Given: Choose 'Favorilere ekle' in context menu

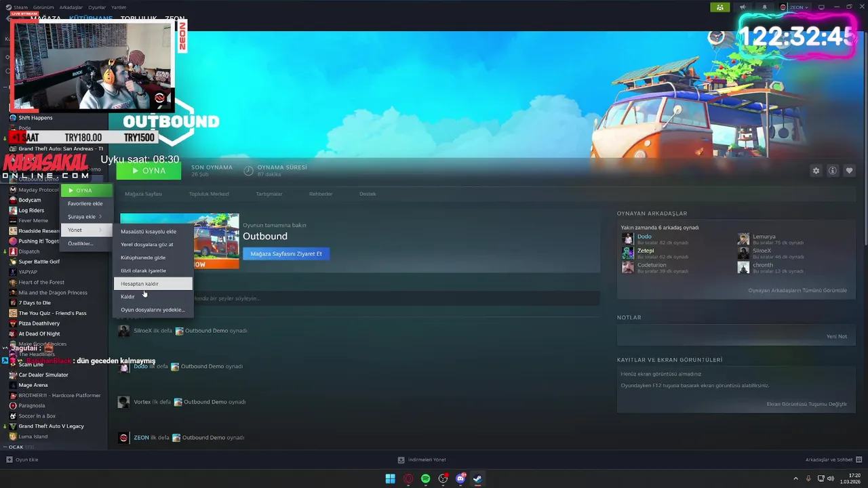Looking at the screenshot, I should [x=87, y=203].
